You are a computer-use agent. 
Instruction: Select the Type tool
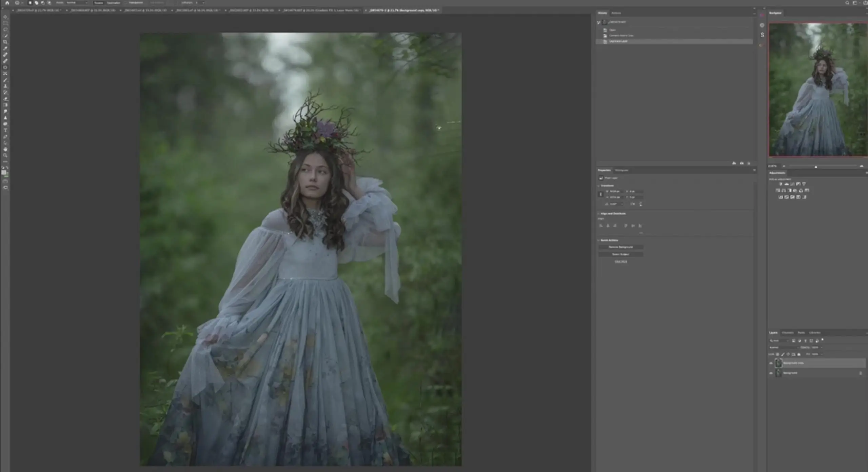pyautogui.click(x=5, y=130)
